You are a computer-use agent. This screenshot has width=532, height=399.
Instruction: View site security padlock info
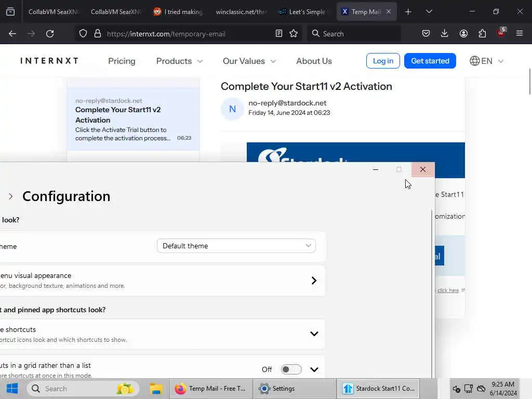[98, 34]
